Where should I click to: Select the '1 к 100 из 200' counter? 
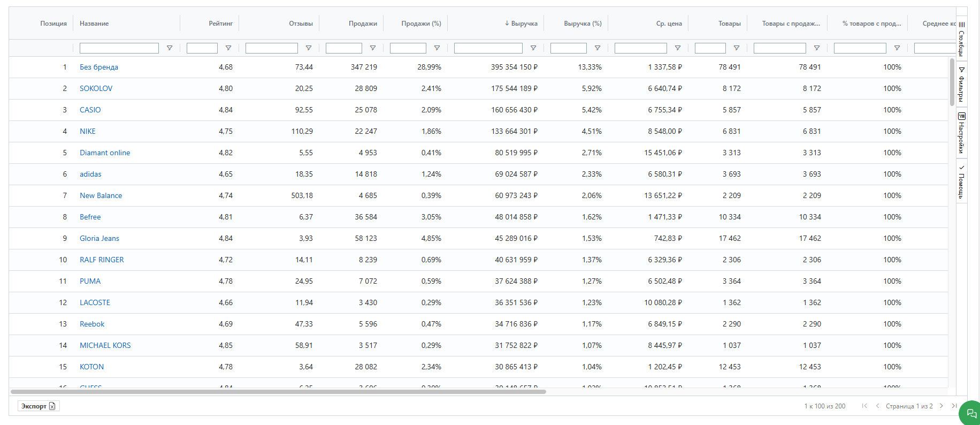[x=824, y=406]
